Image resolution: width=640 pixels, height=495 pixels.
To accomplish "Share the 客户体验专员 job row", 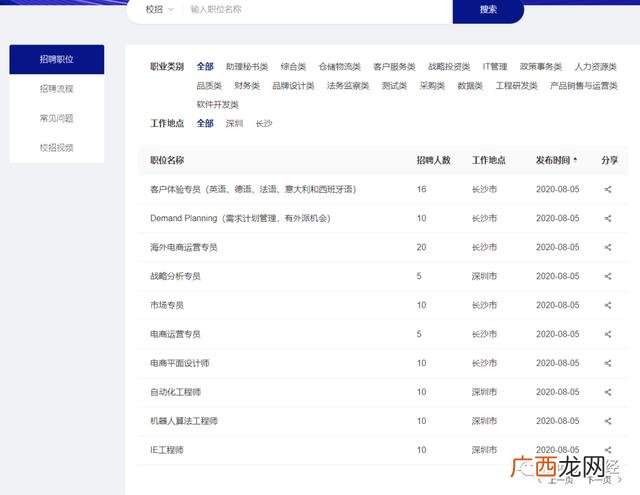I will point(608,189).
